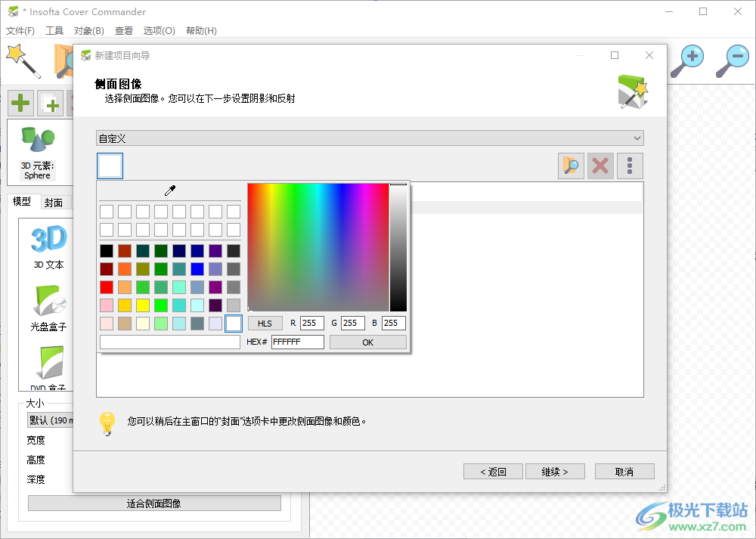Image resolution: width=756 pixels, height=539 pixels.
Task: Select the bright green color swatch
Action: click(x=161, y=305)
